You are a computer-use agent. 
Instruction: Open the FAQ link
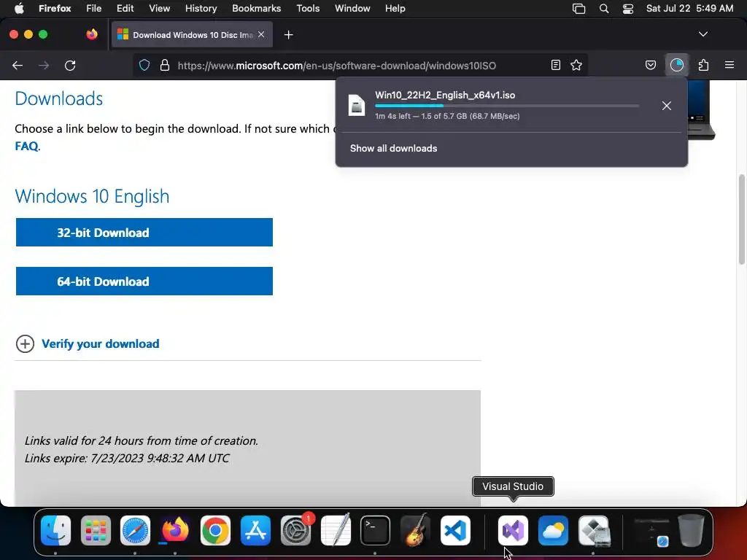point(27,146)
